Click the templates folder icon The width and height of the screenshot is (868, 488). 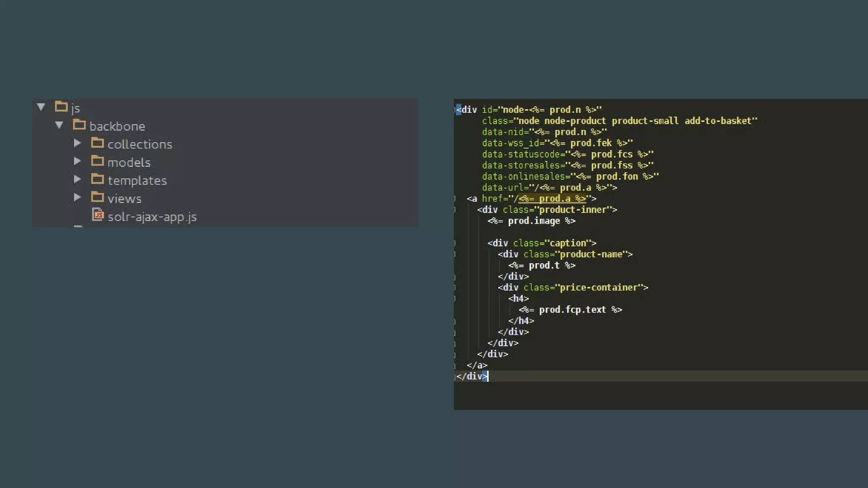pyautogui.click(x=97, y=179)
